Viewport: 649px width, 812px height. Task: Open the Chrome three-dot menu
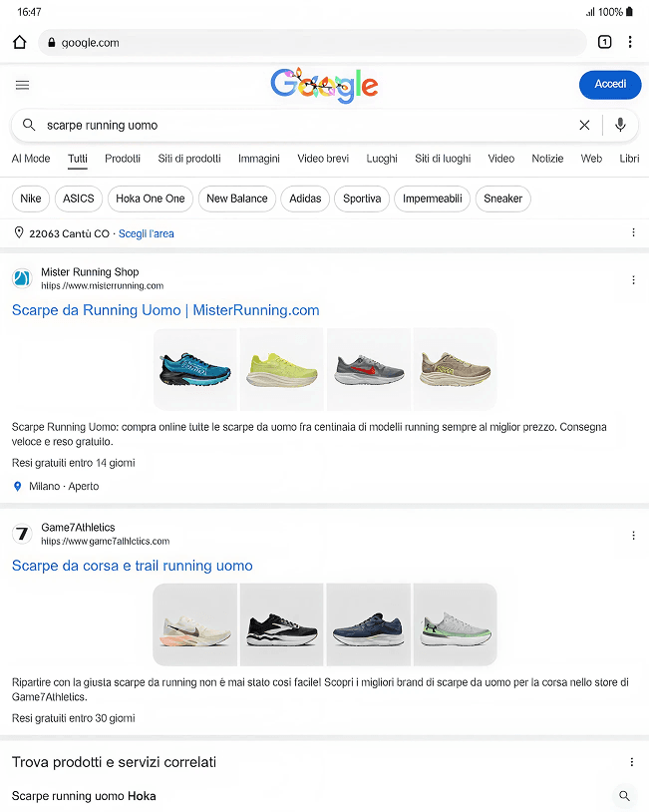630,42
